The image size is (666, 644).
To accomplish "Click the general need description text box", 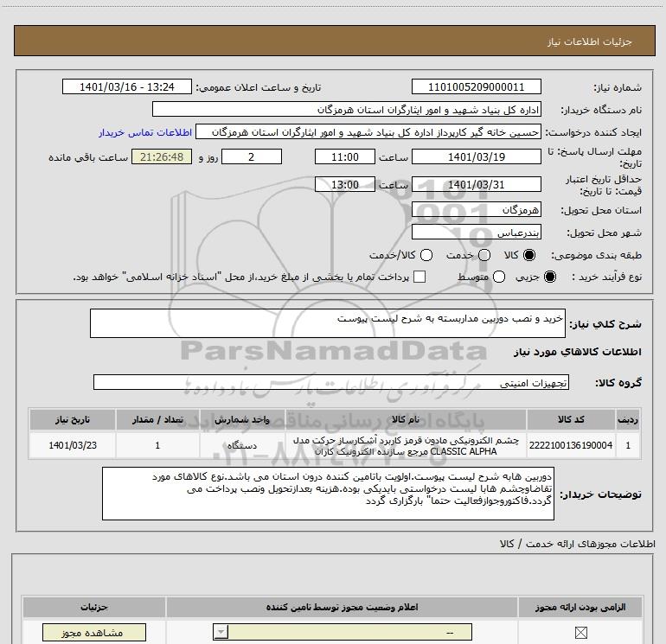I will point(328,323).
